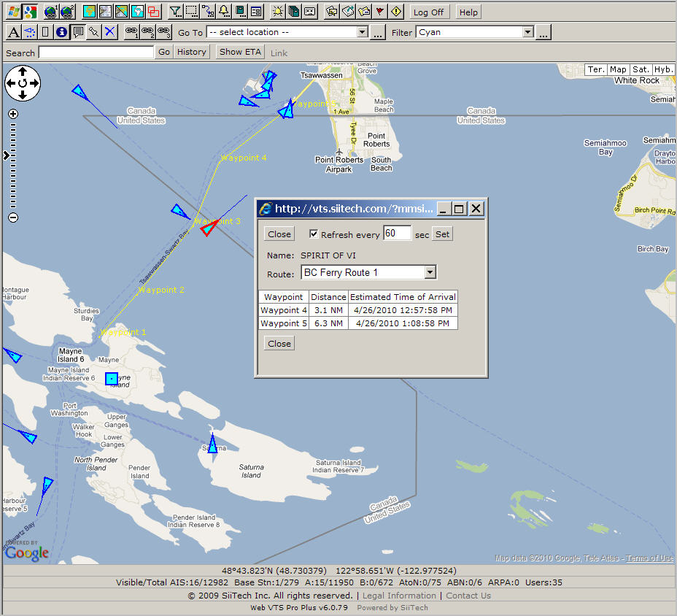Switch the map to Sat. view

pyautogui.click(x=641, y=69)
